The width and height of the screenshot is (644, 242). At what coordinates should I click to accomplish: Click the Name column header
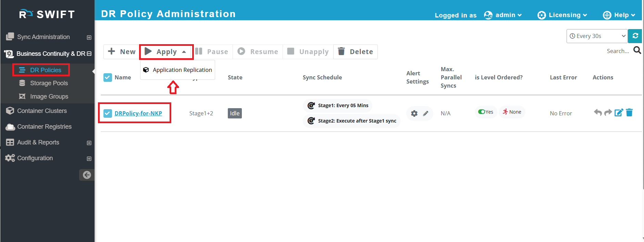click(123, 77)
